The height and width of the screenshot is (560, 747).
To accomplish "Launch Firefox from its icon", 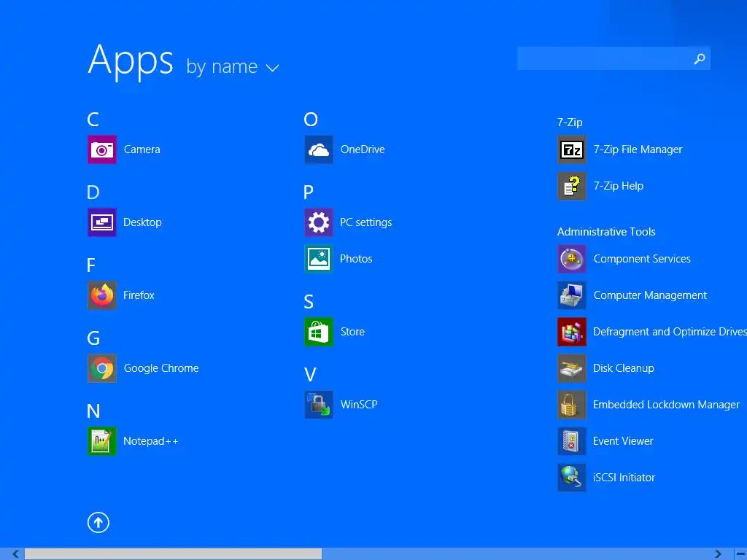I will coord(102,295).
